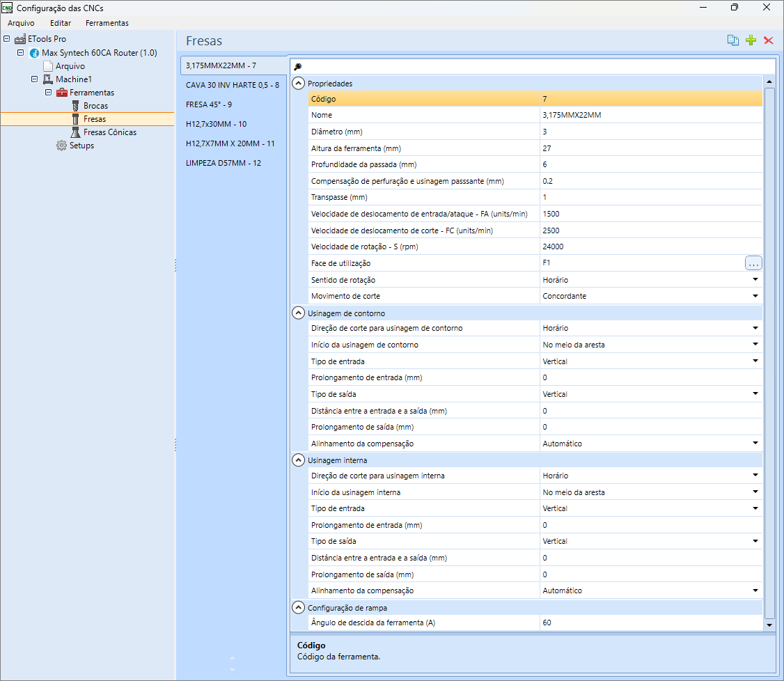The width and height of the screenshot is (784, 681).
Task: Collapse the Max Syntech 60CA Router node
Action: (20, 52)
